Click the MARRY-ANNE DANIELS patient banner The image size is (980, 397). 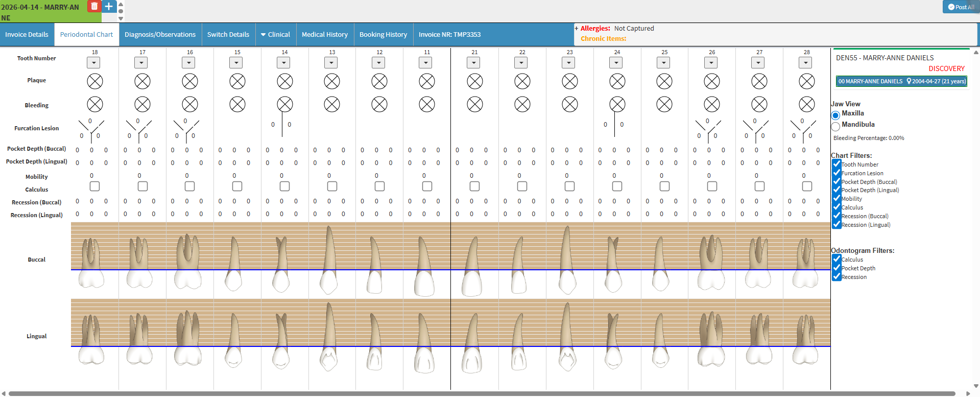pos(902,81)
